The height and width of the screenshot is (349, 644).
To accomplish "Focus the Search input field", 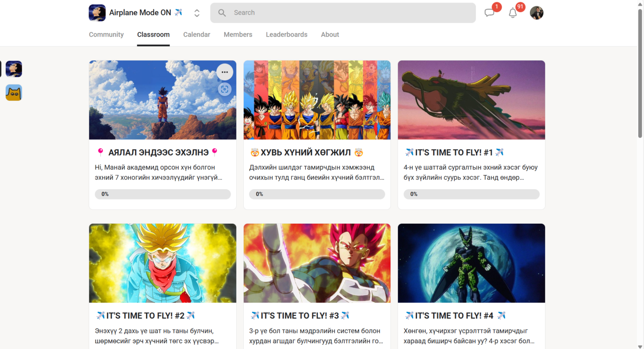I will point(343,13).
